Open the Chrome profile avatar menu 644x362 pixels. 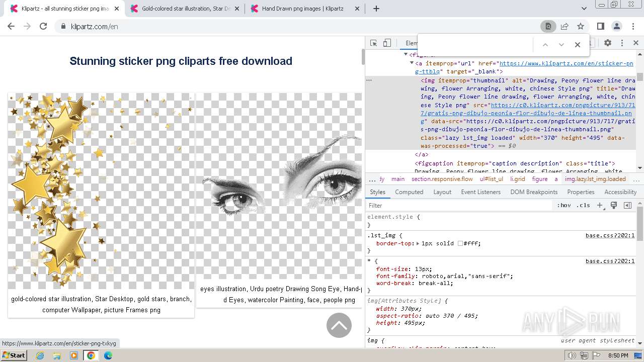pos(617,26)
